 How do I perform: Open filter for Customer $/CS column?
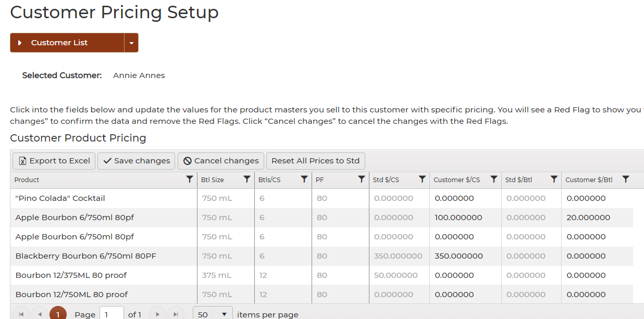pyautogui.click(x=494, y=179)
